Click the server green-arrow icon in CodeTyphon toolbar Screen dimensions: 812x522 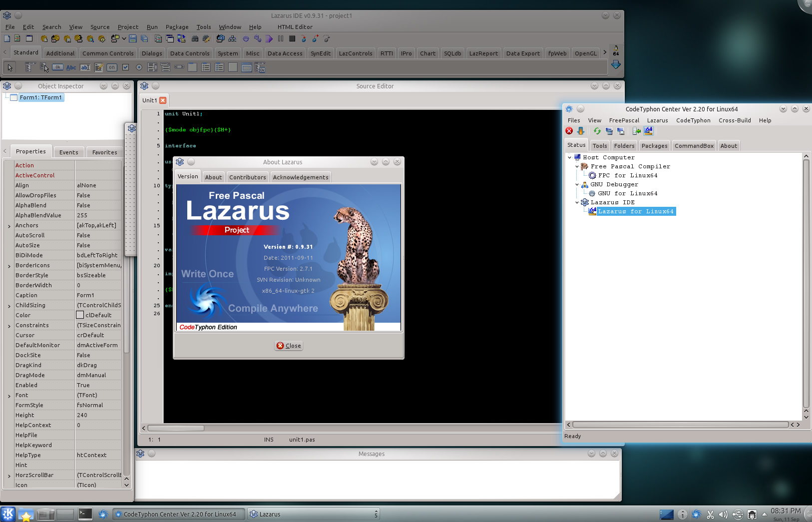point(637,131)
